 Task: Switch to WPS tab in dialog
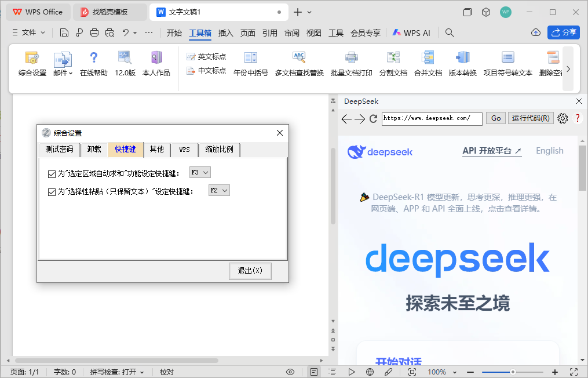tap(184, 150)
